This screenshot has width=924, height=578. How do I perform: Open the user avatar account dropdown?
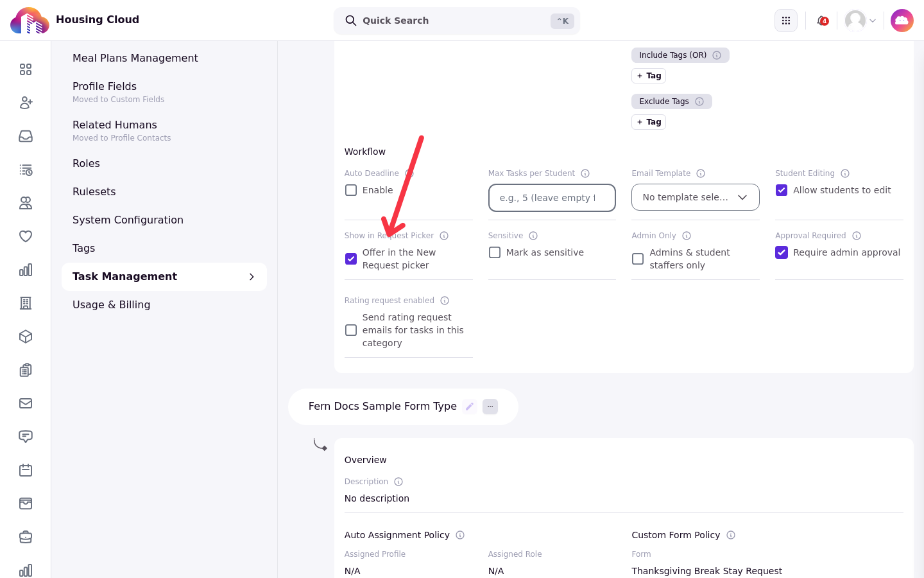pyautogui.click(x=860, y=21)
